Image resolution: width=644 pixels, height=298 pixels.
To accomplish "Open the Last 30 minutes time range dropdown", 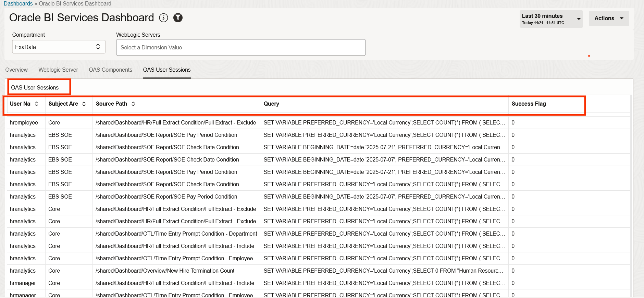I will [551, 19].
